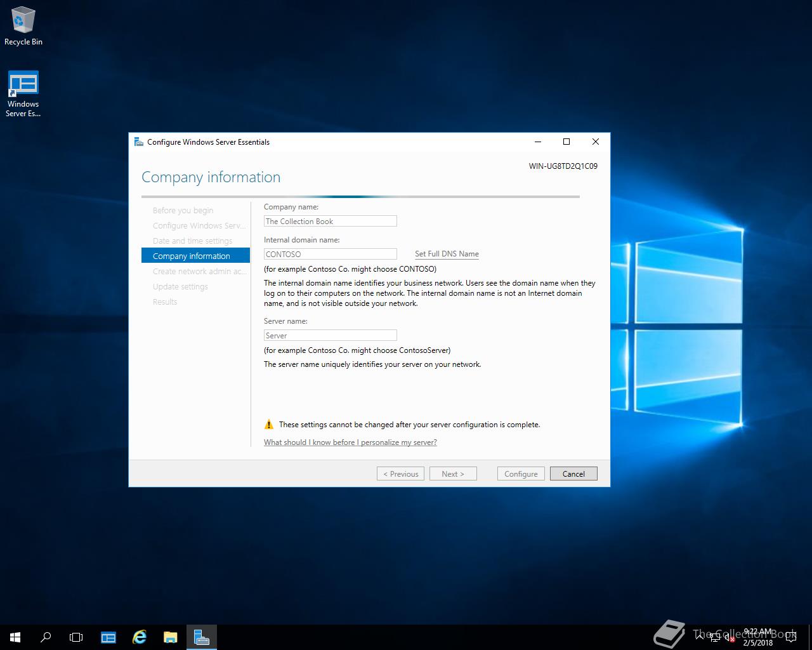
Task: Click the Internal domain name field
Action: click(331, 254)
